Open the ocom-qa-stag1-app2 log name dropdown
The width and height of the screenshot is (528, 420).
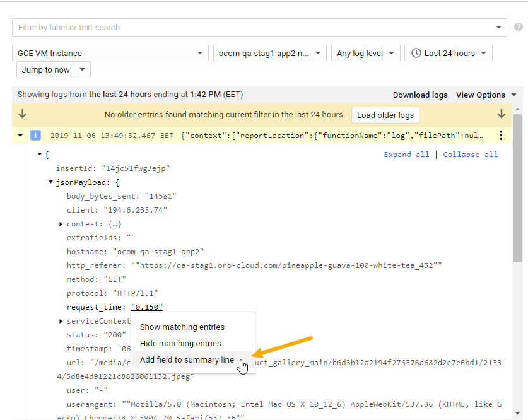tap(270, 53)
